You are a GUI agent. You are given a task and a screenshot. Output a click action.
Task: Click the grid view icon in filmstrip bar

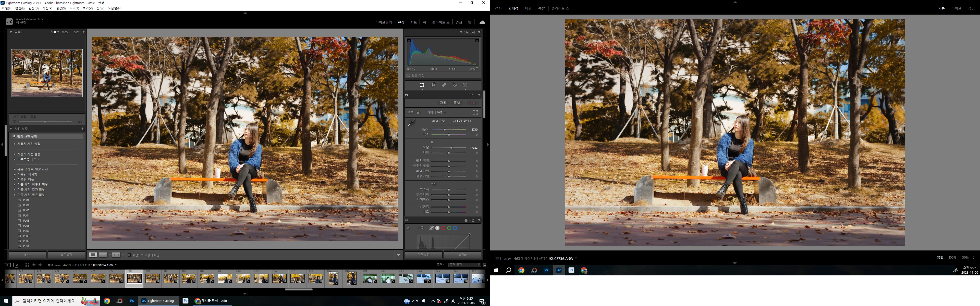click(x=27, y=265)
